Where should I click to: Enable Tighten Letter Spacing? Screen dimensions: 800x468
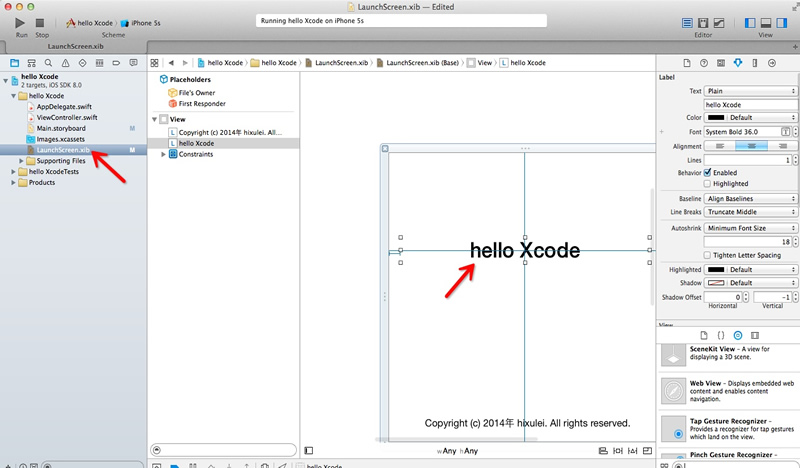707,255
